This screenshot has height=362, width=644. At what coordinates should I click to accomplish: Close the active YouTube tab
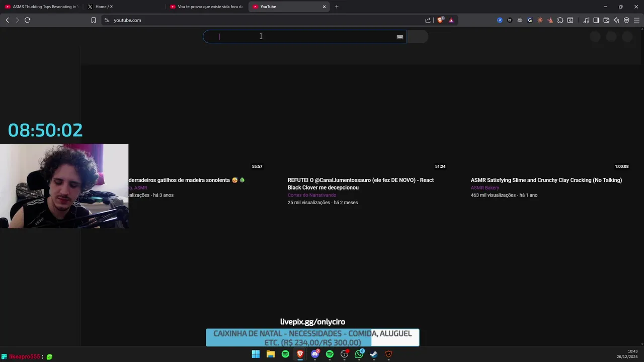324,7
